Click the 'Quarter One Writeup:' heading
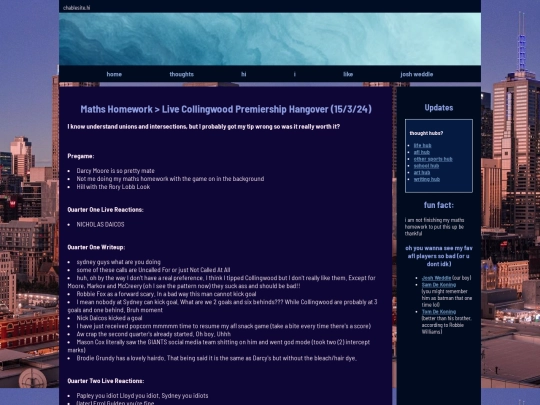Screen dimensions: 540x405 point(96,247)
